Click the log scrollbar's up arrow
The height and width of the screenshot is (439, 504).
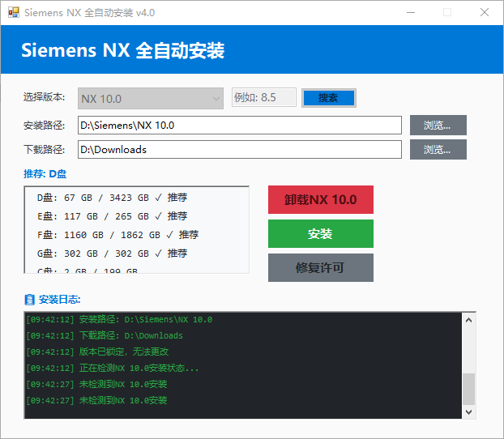point(468,320)
